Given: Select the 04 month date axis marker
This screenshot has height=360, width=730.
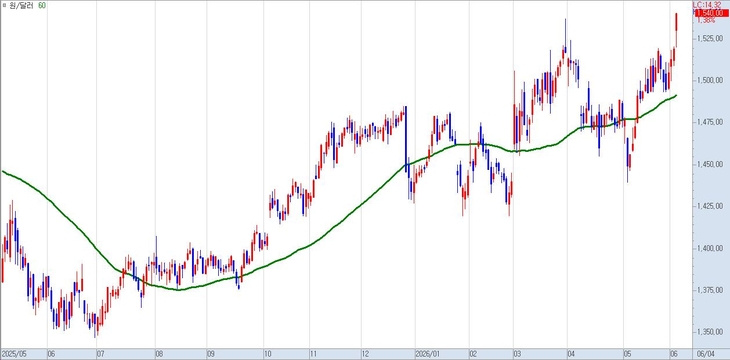Looking at the screenshot, I should coord(571,353).
